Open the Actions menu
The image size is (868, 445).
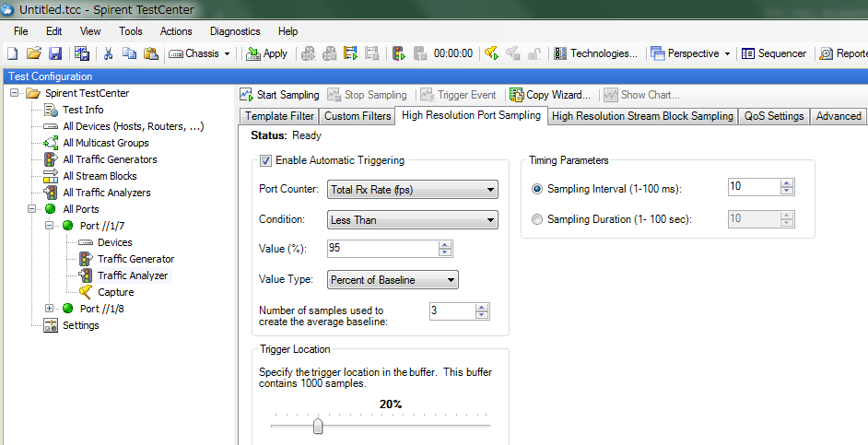coord(176,31)
